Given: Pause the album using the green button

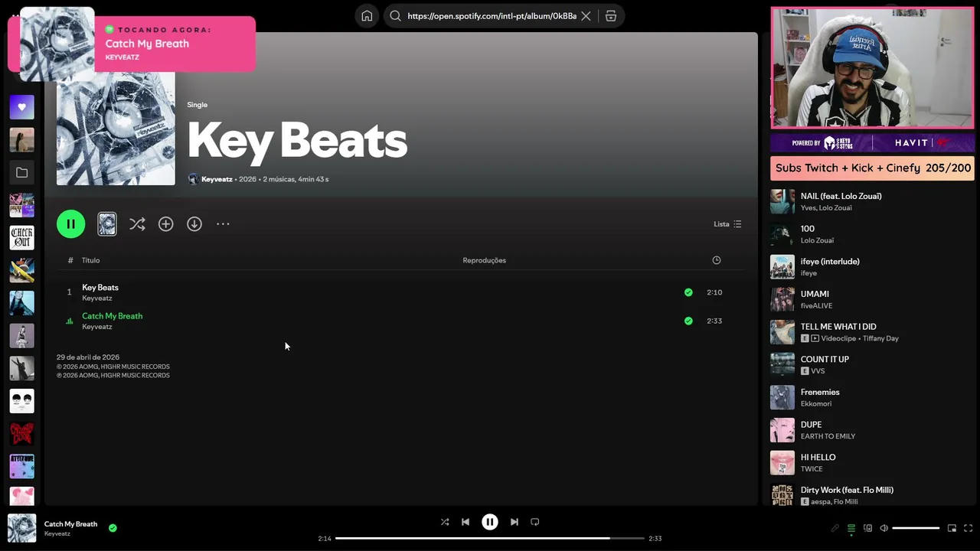Looking at the screenshot, I should [70, 224].
